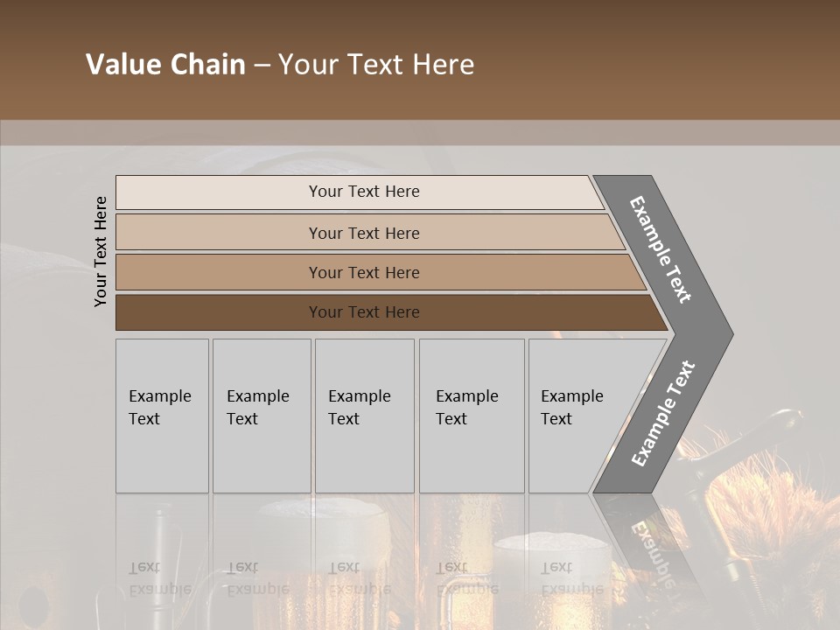Click the second Example Text box
This screenshot has width=840, height=630.
tap(261, 416)
